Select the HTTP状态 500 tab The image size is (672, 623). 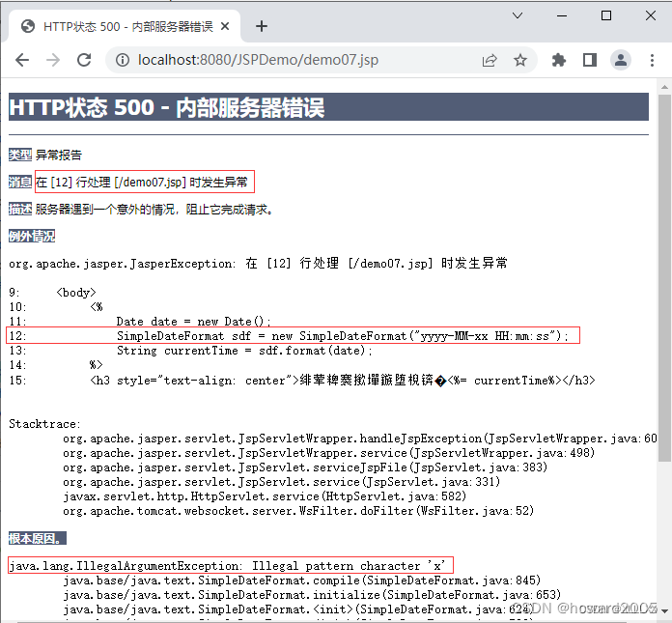(x=125, y=27)
